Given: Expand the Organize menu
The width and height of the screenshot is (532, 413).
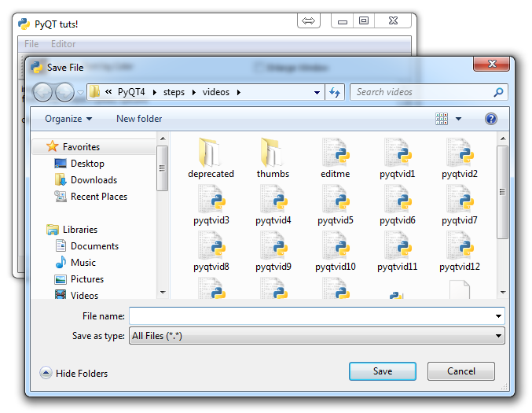Looking at the screenshot, I should [68, 119].
